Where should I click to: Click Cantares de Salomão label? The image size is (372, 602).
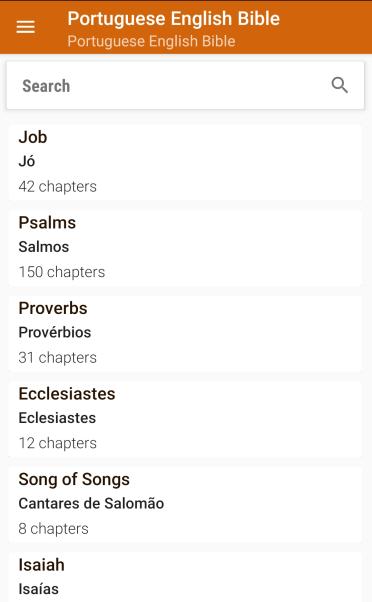click(91, 504)
